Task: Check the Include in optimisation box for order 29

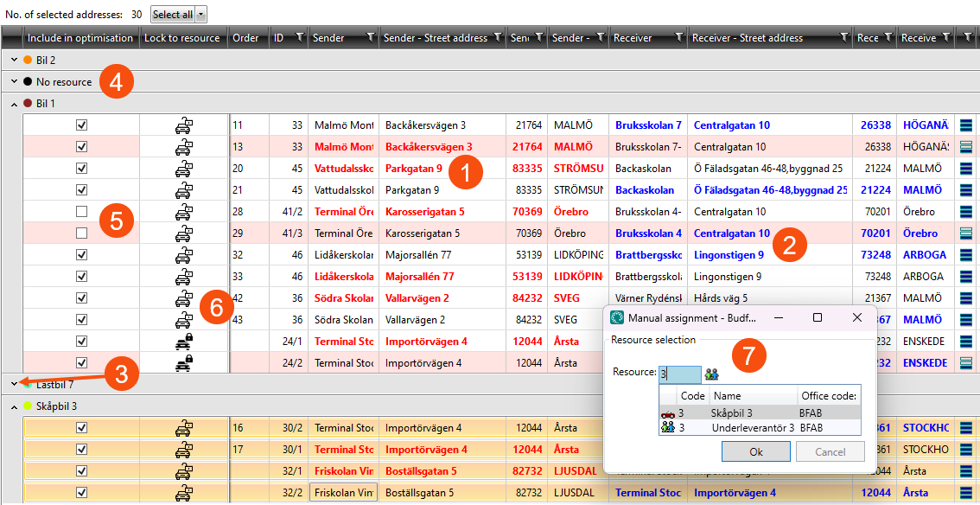Action: click(x=82, y=233)
